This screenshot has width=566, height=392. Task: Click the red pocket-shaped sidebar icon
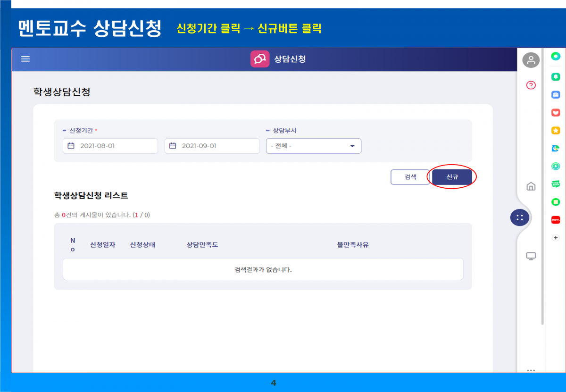pos(556,112)
